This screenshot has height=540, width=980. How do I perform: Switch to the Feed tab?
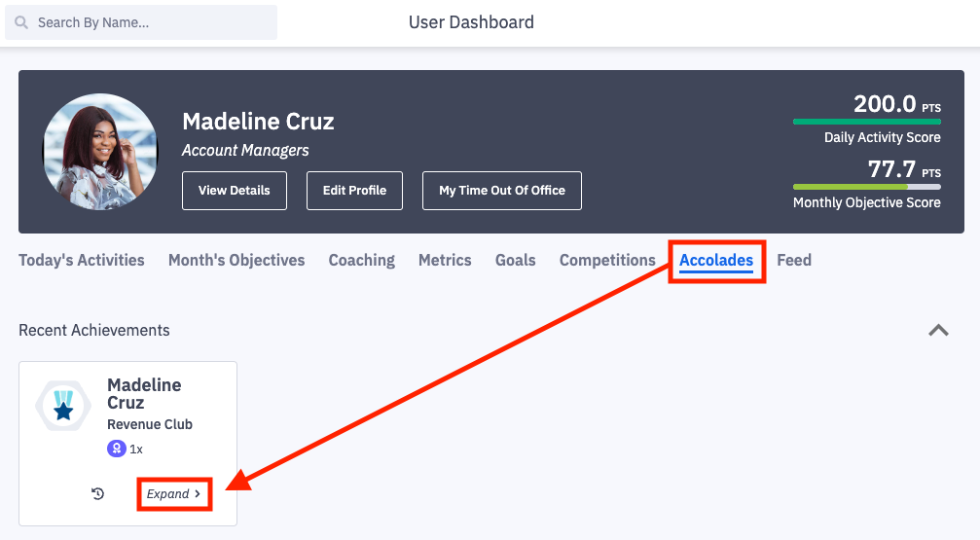tap(794, 261)
